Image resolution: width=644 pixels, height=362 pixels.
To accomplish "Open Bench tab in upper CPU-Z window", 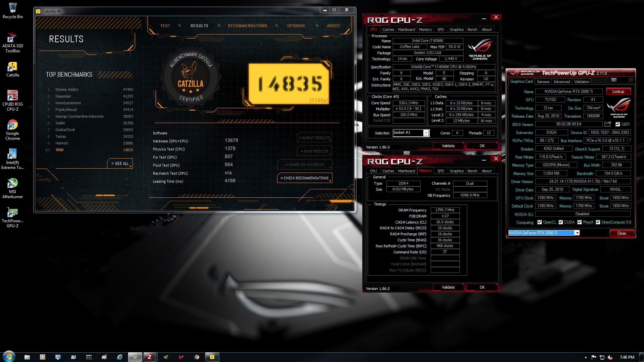I will tap(472, 29).
